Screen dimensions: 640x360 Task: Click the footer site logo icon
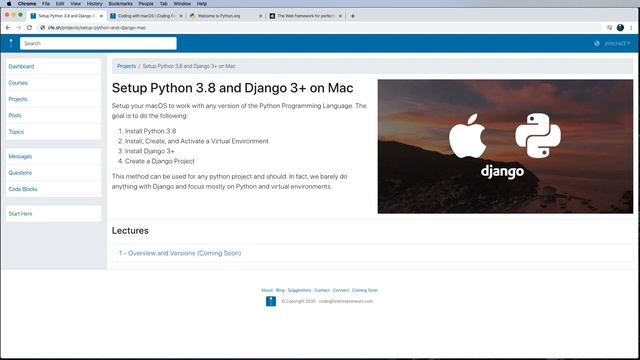pos(271,301)
